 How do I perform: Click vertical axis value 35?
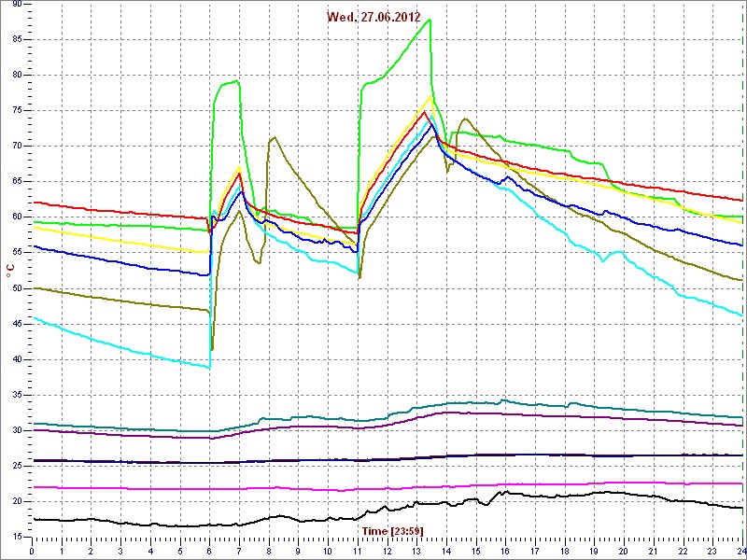[x=17, y=395]
